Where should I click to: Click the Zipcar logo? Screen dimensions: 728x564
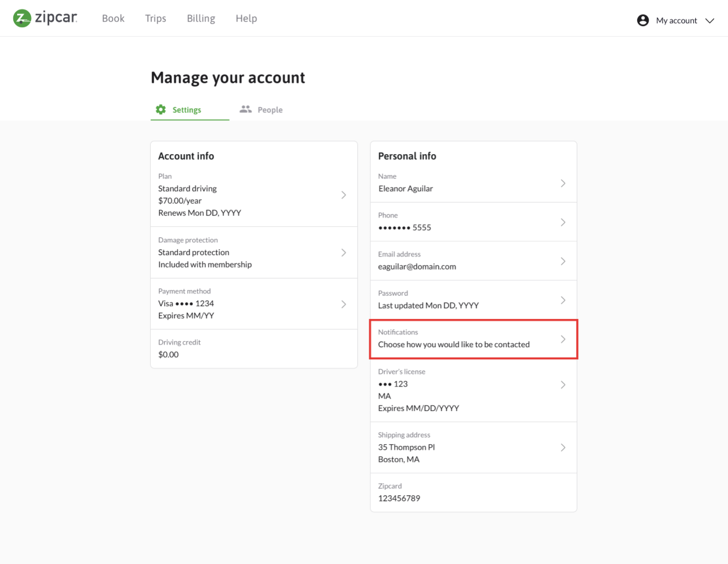(45, 18)
